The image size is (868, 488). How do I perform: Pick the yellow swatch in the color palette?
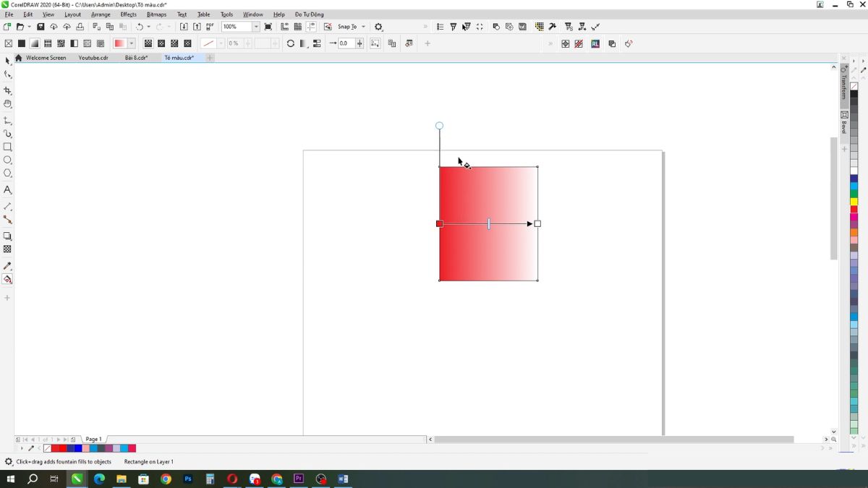click(854, 202)
